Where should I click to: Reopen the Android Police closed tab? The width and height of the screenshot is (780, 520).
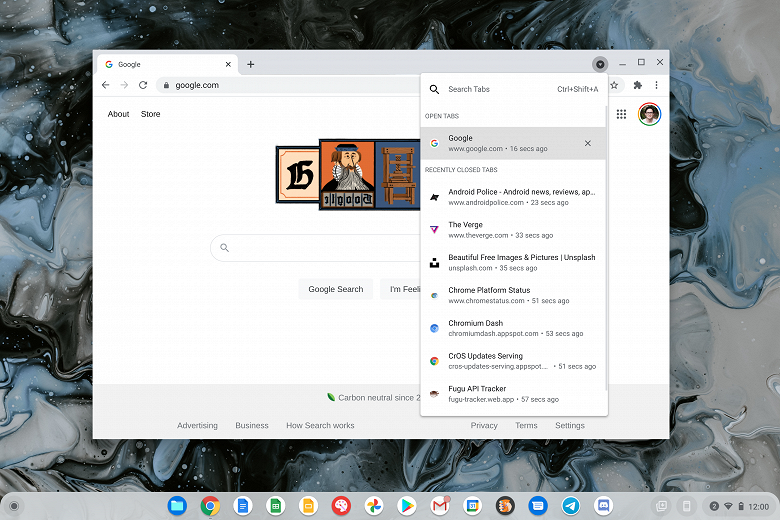point(513,197)
